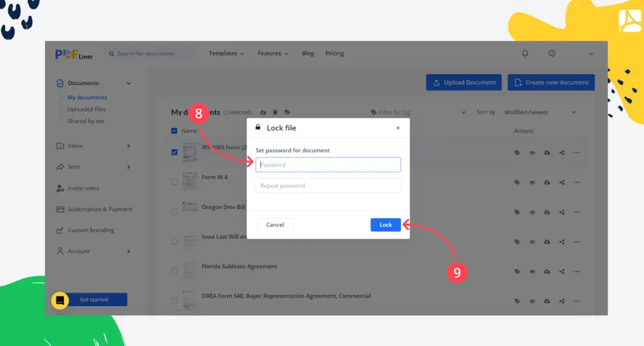This screenshot has height=346, width=644.
Task: Click Create new document button
Action: tap(551, 82)
